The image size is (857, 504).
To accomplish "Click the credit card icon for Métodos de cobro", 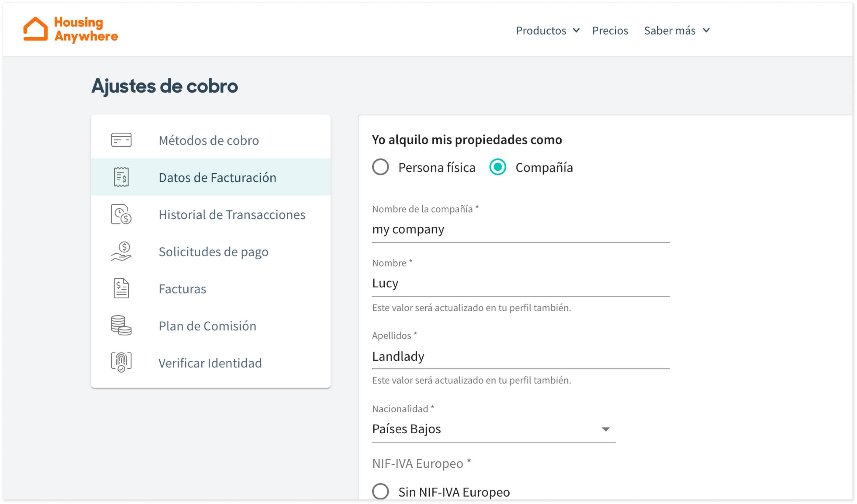I will [x=121, y=140].
